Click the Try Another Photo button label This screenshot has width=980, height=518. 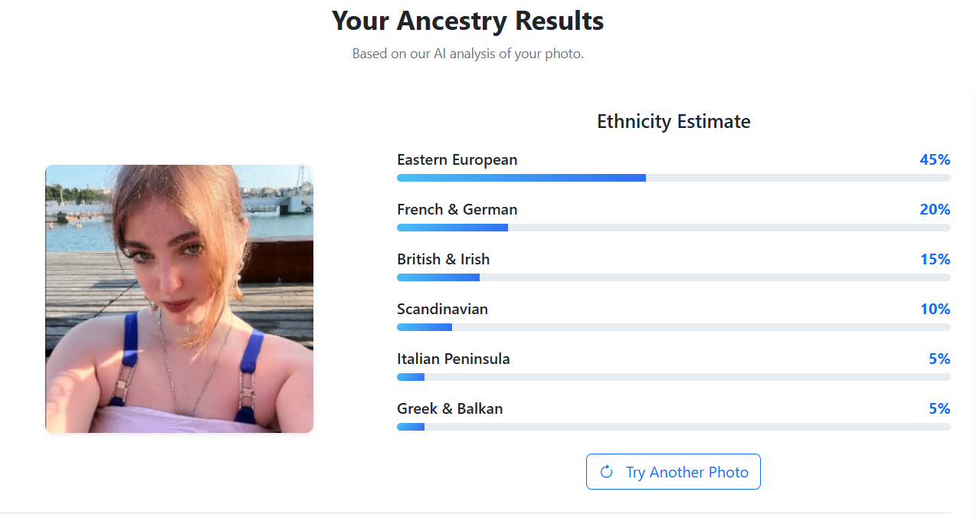[687, 472]
